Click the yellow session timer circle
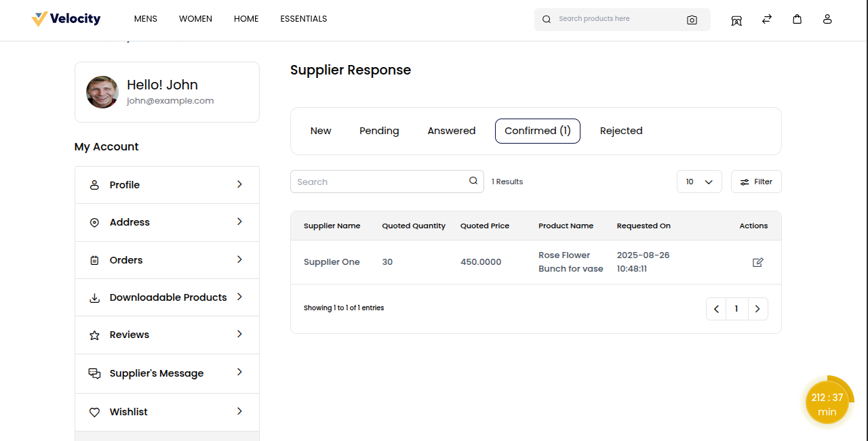This screenshot has width=868, height=441. (x=827, y=404)
